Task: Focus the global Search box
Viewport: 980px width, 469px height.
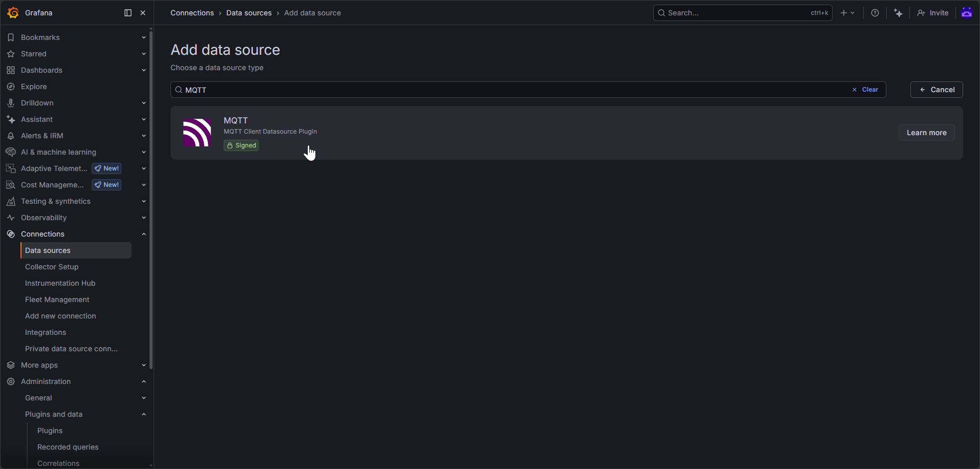Action: (742, 13)
